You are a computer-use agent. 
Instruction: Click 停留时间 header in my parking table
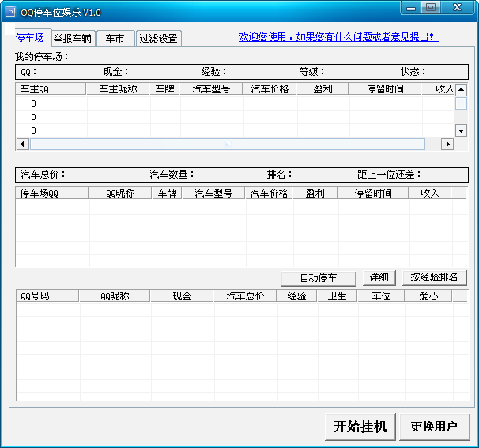(385, 88)
